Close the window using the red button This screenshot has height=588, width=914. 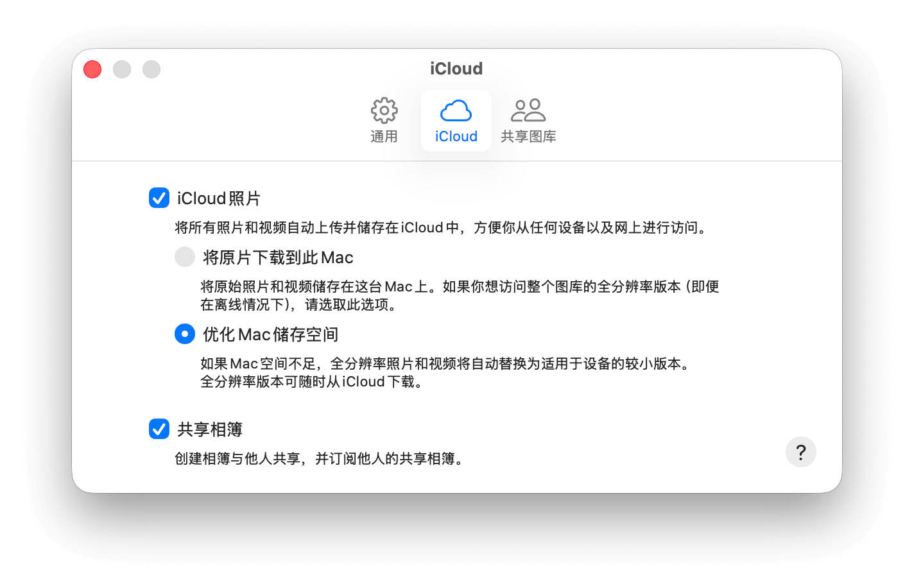92,69
